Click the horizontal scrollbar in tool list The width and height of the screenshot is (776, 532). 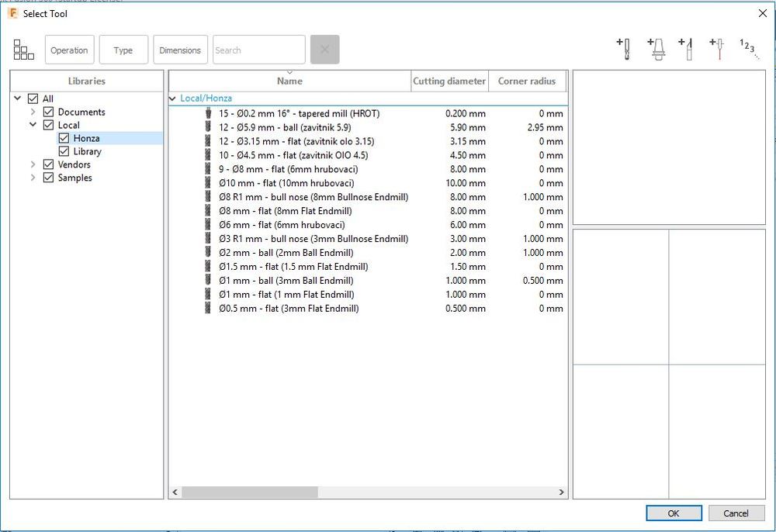pyautogui.click(x=249, y=492)
